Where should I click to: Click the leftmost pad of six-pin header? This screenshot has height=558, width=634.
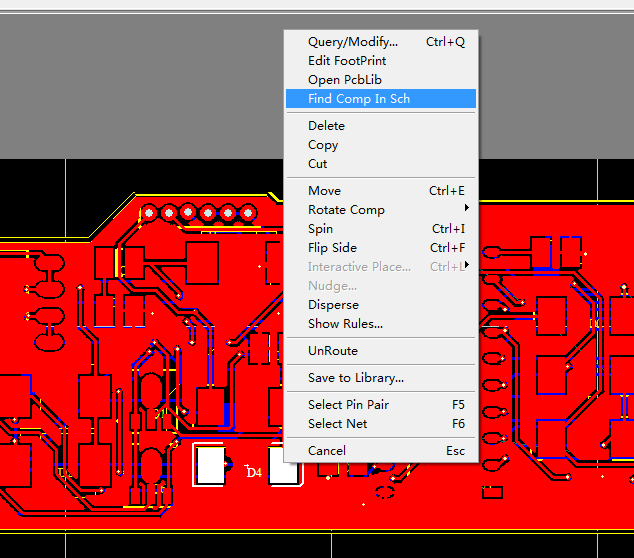[150, 213]
